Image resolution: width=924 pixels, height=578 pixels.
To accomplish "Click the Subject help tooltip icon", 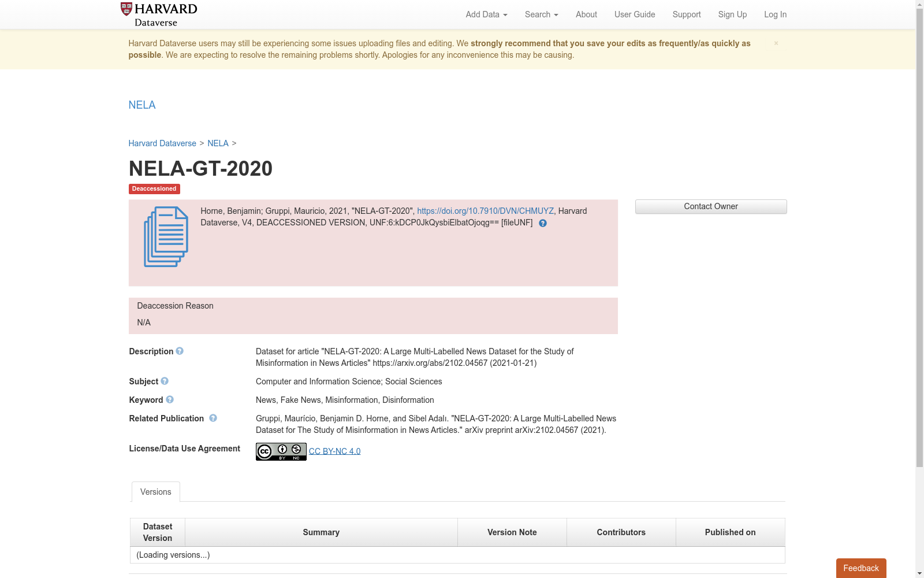I will (165, 381).
